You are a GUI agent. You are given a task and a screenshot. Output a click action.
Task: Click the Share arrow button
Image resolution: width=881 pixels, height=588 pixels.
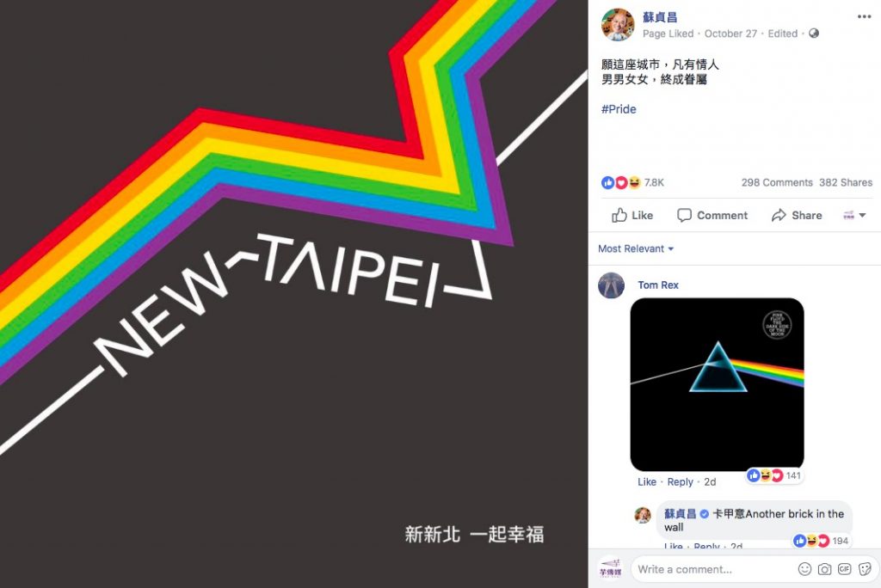797,215
